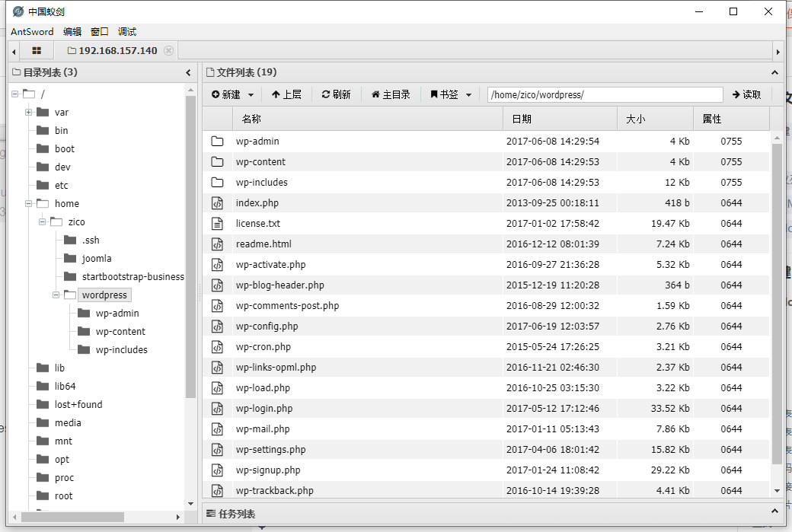The width and height of the screenshot is (792, 532).
Task: Select the etc folder icon
Action: (43, 185)
